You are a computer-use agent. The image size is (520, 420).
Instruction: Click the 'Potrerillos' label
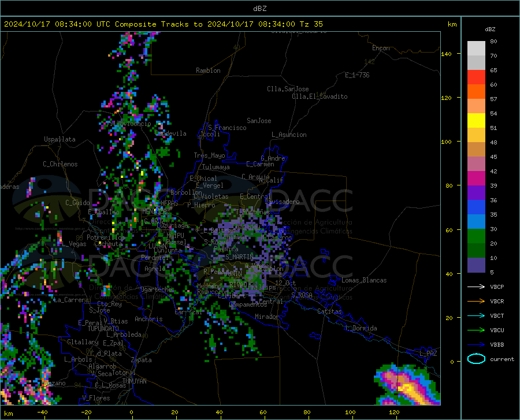coord(106,237)
